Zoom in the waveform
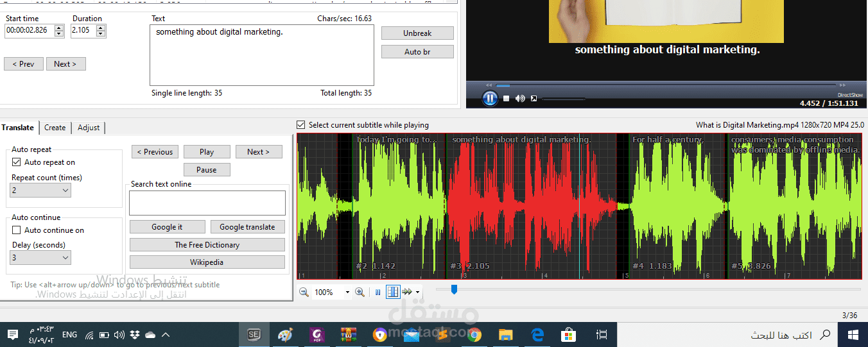 point(360,292)
